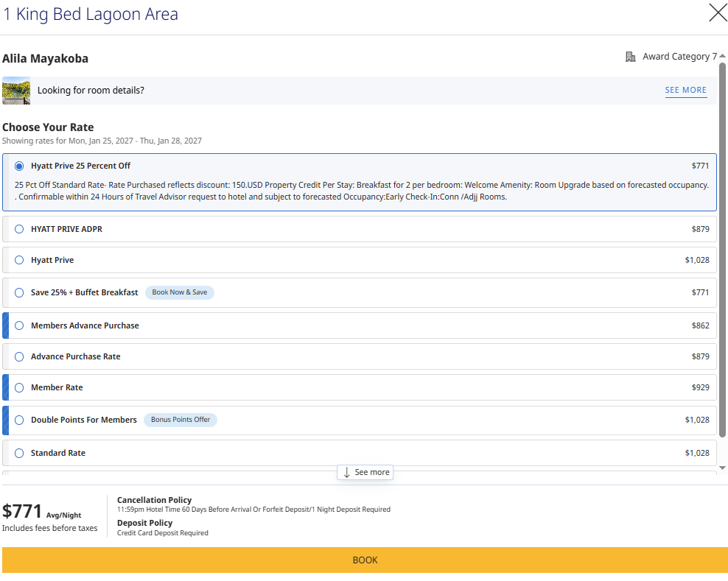The image size is (728, 581).
Task: Click the Award Category building icon
Action: coord(630,57)
